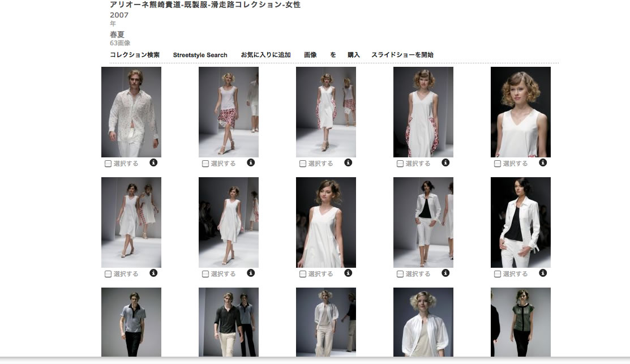The width and height of the screenshot is (630, 364).
Task: Tick 選択する under close-up white jacket black top photo
Action: point(498,274)
